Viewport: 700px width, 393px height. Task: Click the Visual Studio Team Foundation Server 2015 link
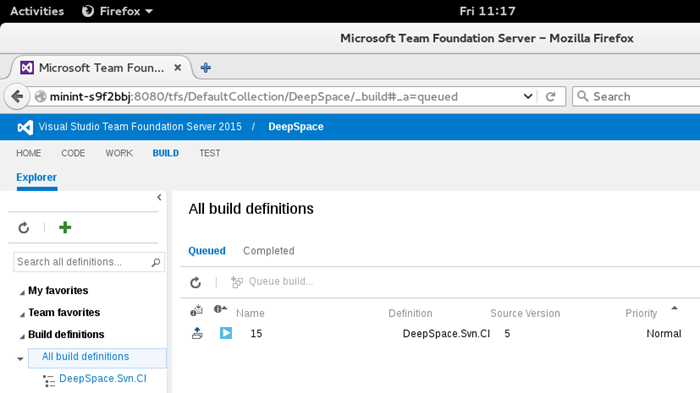(x=140, y=127)
